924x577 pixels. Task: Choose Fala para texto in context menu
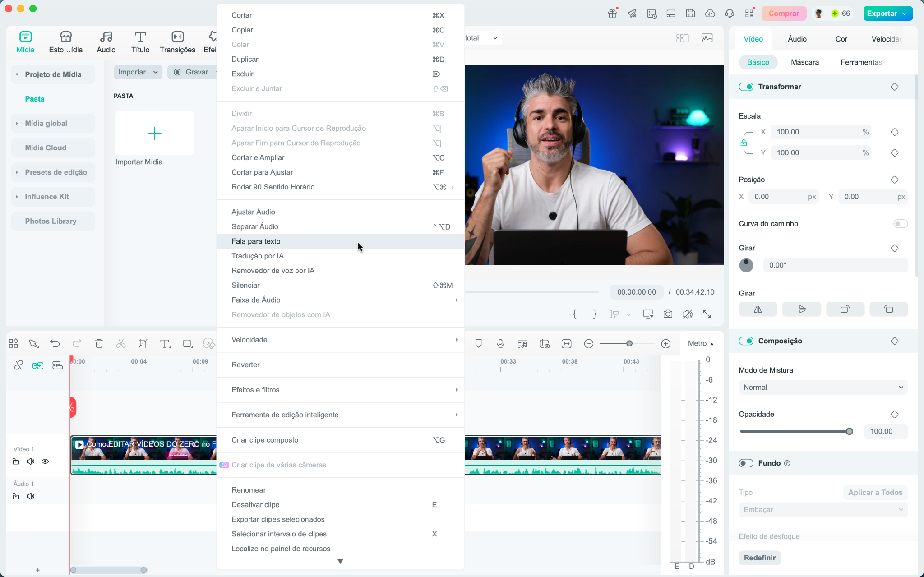(x=341, y=241)
